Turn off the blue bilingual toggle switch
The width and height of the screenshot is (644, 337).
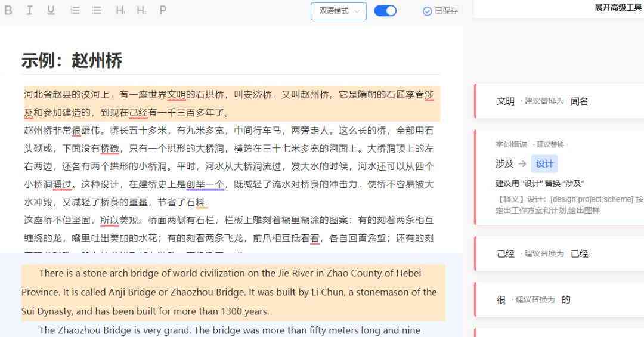coord(385,11)
